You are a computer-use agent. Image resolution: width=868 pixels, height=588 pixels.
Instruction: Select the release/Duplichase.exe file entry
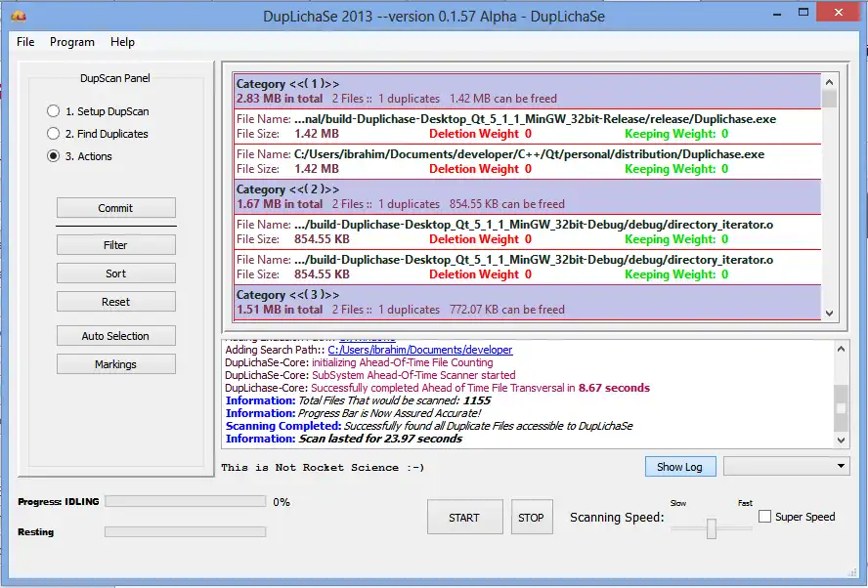[x=527, y=127]
